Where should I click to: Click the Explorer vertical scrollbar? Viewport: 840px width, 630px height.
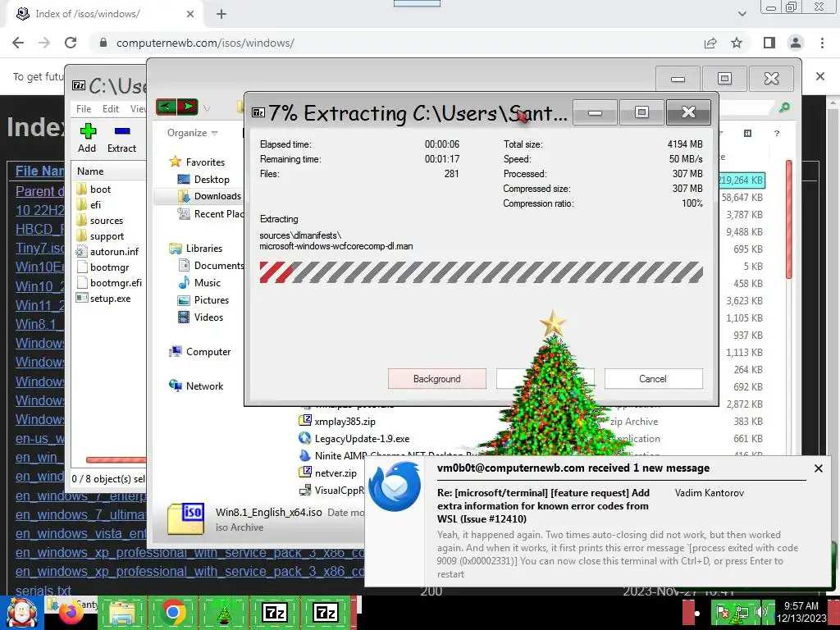pyautogui.click(x=788, y=218)
